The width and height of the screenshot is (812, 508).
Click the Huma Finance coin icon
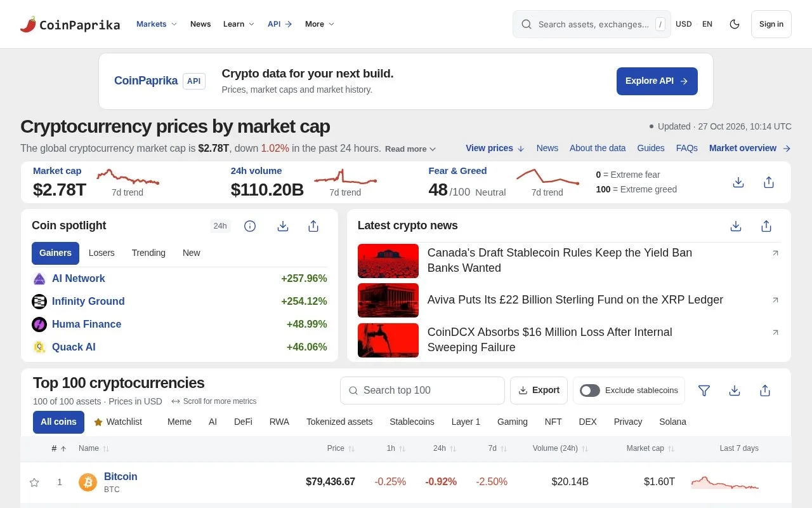[39, 324]
